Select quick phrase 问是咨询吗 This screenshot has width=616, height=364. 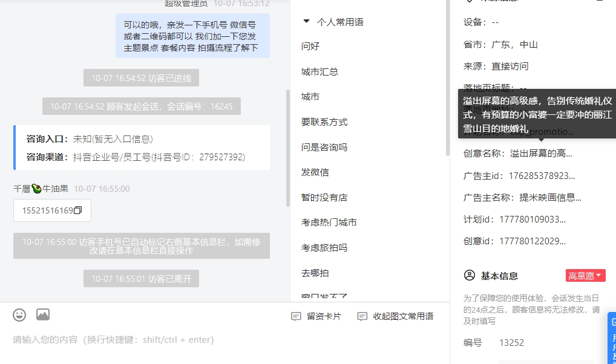point(324,148)
